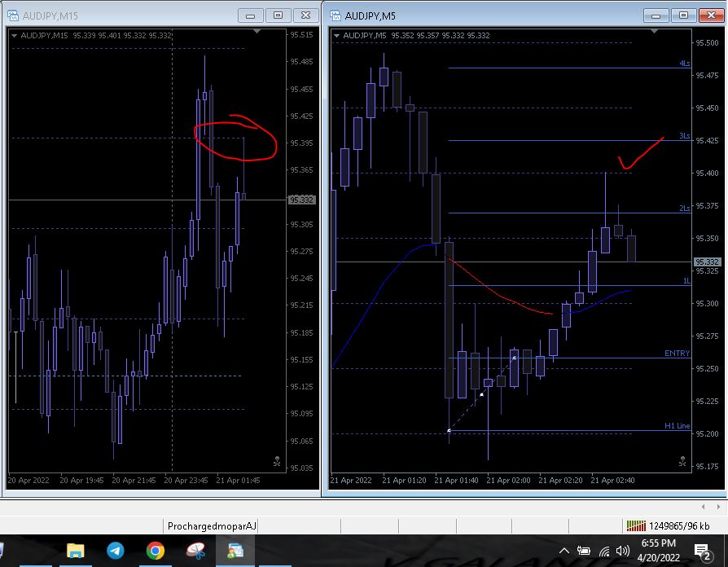The width and height of the screenshot is (728, 567).
Task: Click the 21 Apr 01:40 time label in M5 chart
Action: (456, 480)
